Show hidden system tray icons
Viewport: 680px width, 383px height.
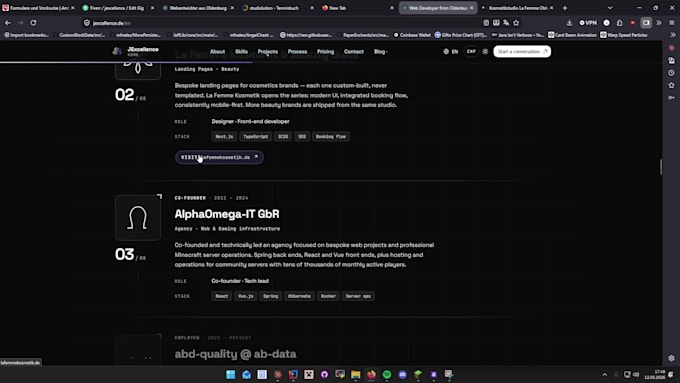point(605,374)
